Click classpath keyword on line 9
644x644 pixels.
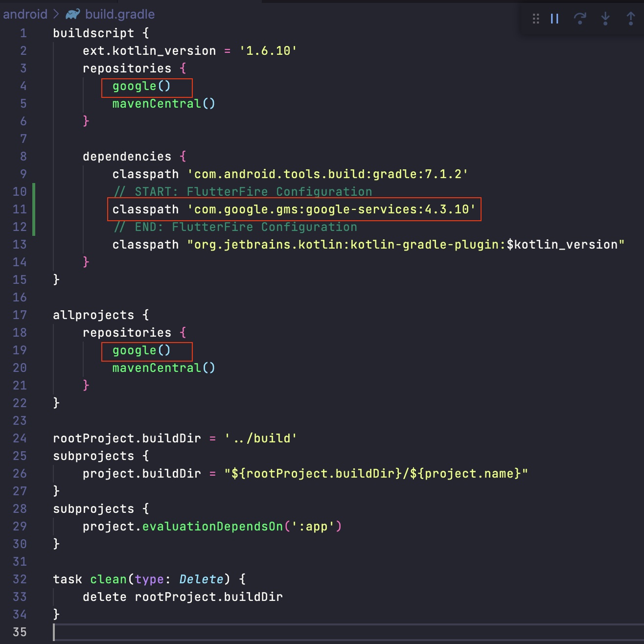point(146,174)
